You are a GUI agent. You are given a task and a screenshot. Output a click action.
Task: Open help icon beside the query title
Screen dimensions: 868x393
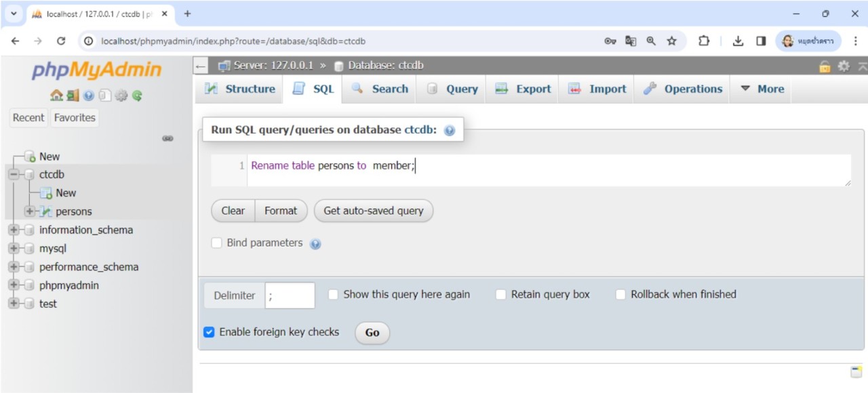click(x=449, y=130)
